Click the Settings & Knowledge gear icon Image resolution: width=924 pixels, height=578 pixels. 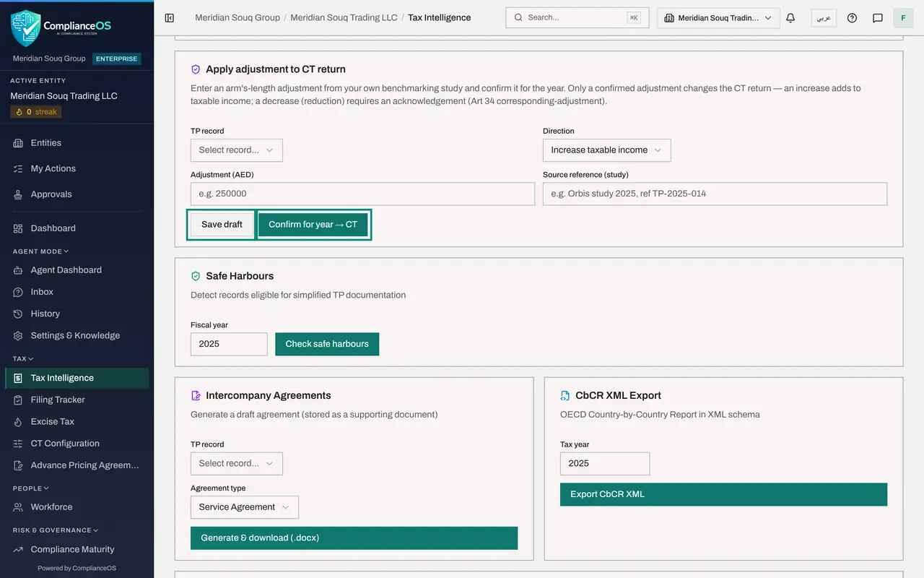point(18,335)
